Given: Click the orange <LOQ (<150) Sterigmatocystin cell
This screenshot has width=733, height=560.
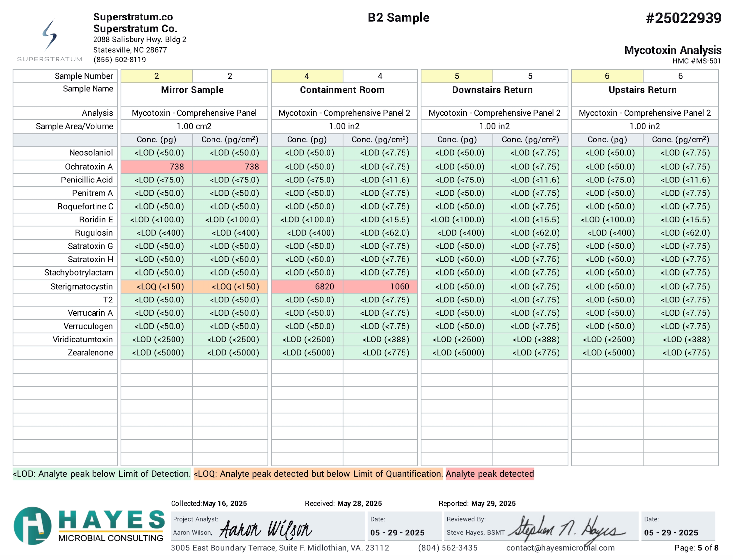Looking at the screenshot, I should (x=156, y=286).
